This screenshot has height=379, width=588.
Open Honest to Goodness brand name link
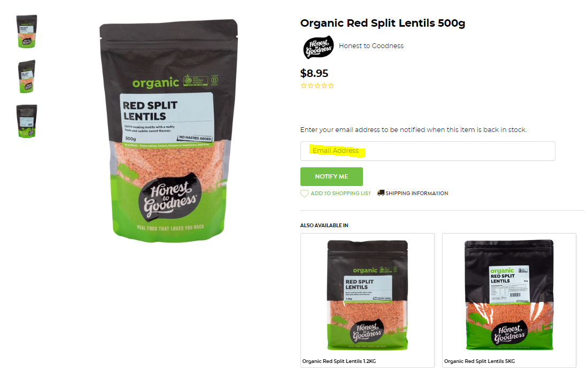coord(372,46)
